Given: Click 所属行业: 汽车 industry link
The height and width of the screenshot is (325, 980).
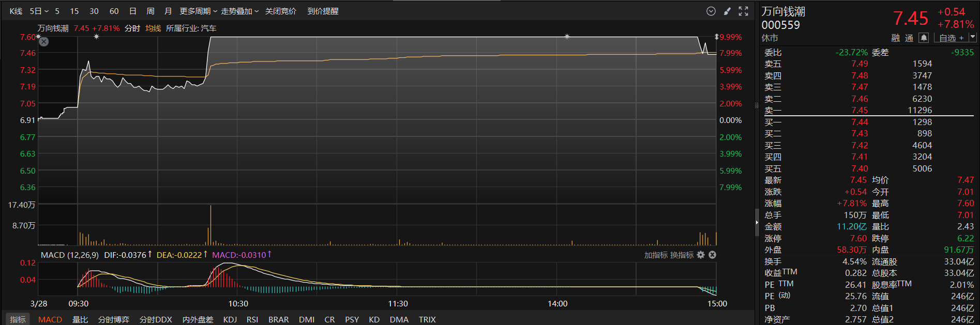Looking at the screenshot, I should click(x=191, y=28).
